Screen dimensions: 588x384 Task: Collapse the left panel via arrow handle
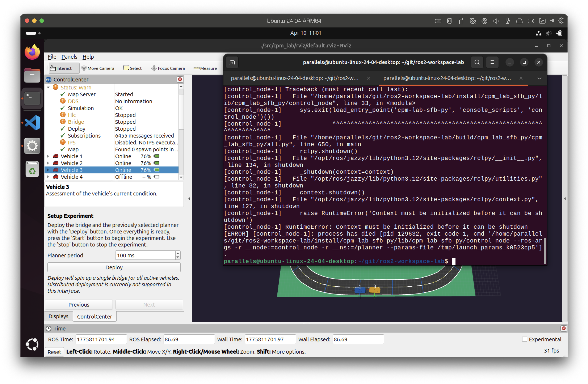tap(189, 199)
